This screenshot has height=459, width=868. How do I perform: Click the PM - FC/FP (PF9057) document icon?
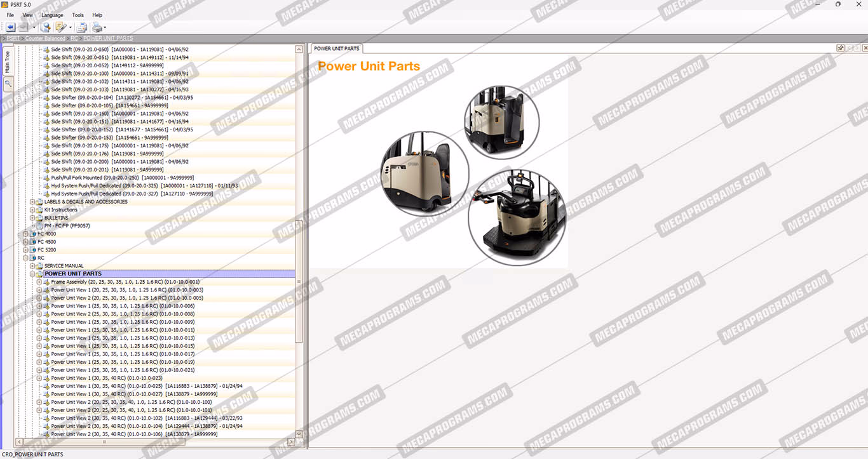click(x=39, y=226)
